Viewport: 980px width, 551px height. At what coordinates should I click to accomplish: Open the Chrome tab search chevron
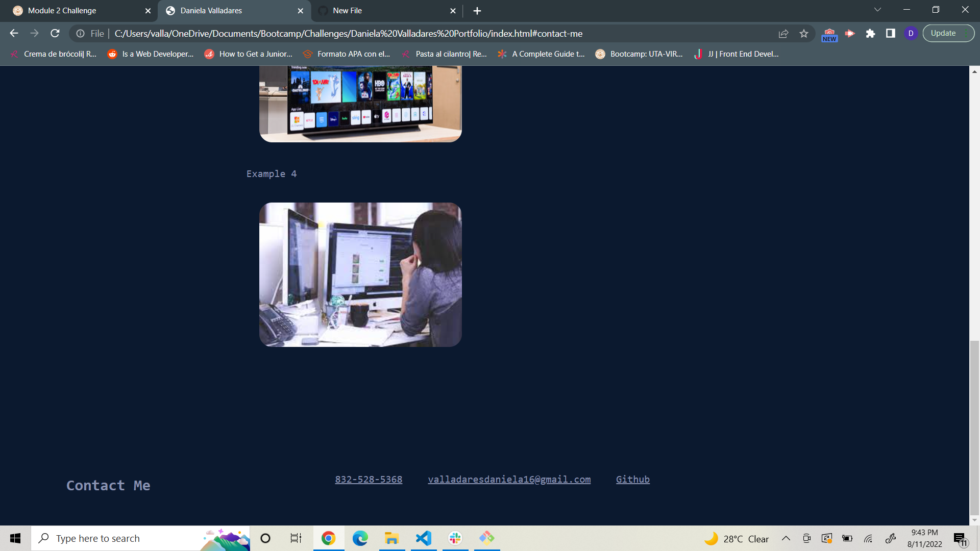tap(877, 9)
